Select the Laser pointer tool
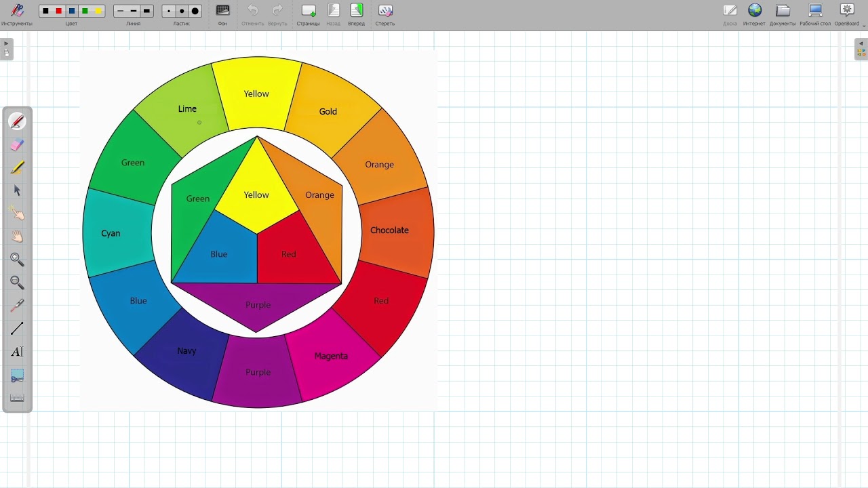Screen dimensions: 868x488 tap(18, 306)
